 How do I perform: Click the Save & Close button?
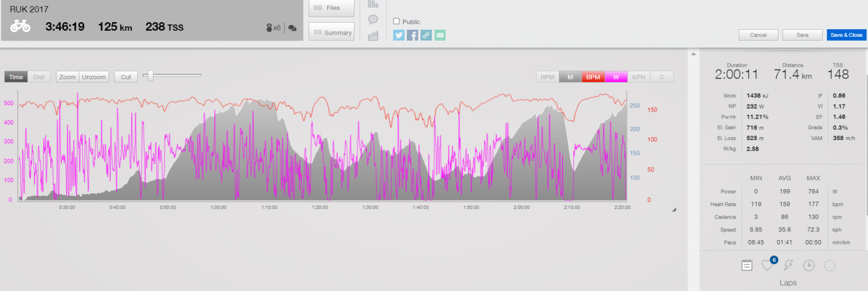pos(846,35)
